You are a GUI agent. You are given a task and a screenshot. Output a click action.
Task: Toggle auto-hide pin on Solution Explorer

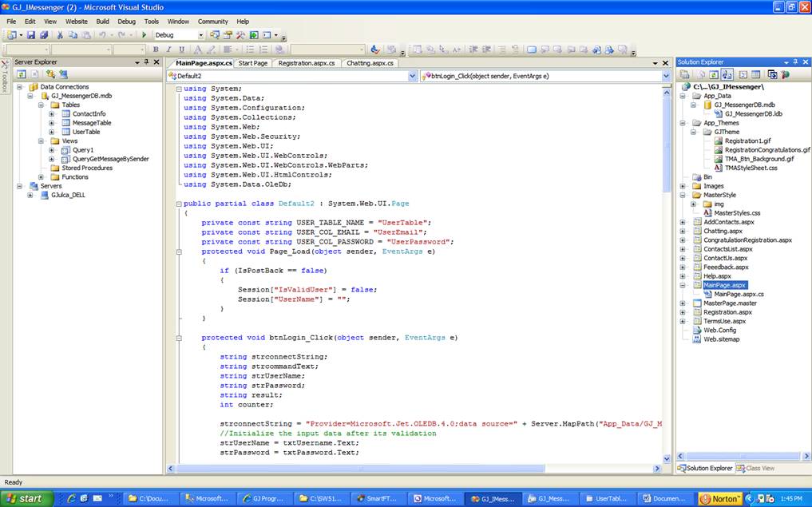tap(795, 62)
